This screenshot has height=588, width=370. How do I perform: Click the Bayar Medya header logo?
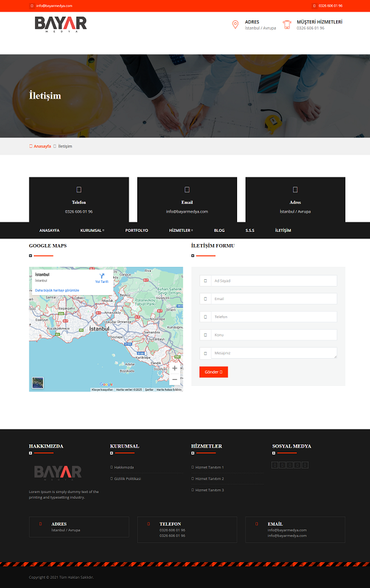60,24
